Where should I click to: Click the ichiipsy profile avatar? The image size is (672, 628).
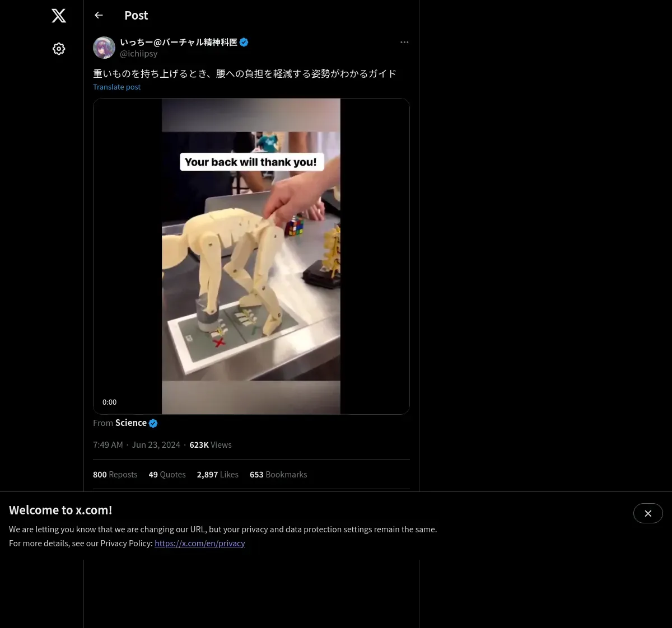104,48
